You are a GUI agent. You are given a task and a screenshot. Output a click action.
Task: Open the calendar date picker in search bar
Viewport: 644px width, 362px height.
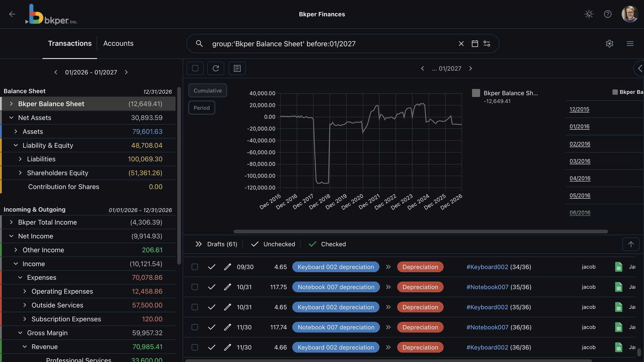pyautogui.click(x=475, y=43)
